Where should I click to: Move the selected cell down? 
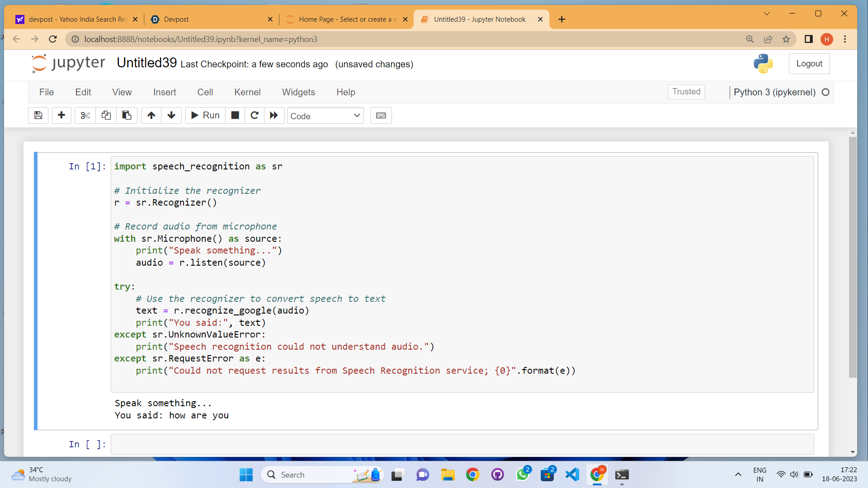[171, 116]
